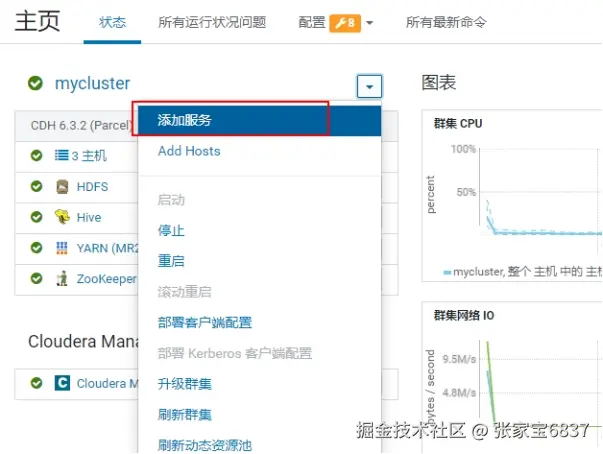Image resolution: width=603 pixels, height=454 pixels.
Task: Open the mycluster cluster link
Action: 92,83
